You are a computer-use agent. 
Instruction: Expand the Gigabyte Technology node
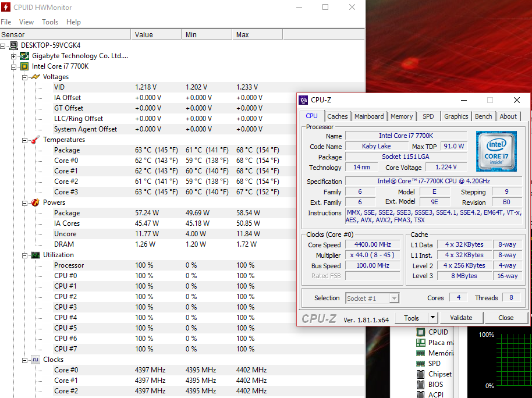pyautogui.click(x=13, y=56)
